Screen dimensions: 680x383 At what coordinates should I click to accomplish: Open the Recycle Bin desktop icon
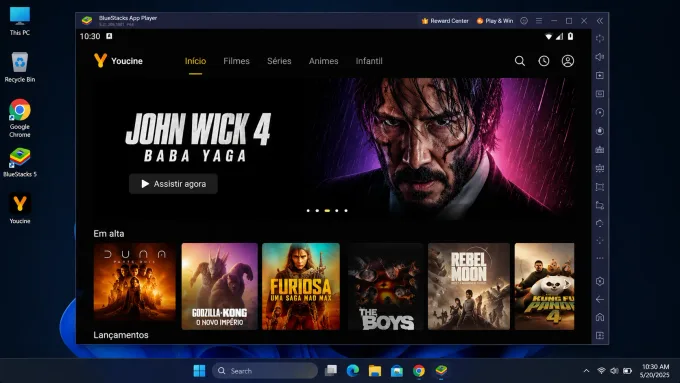click(20, 67)
